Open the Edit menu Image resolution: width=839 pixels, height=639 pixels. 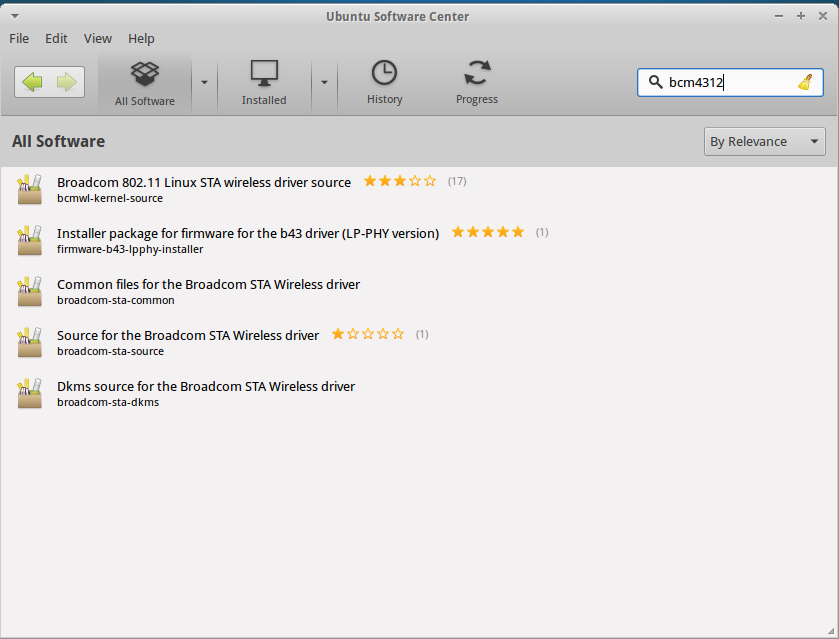56,39
